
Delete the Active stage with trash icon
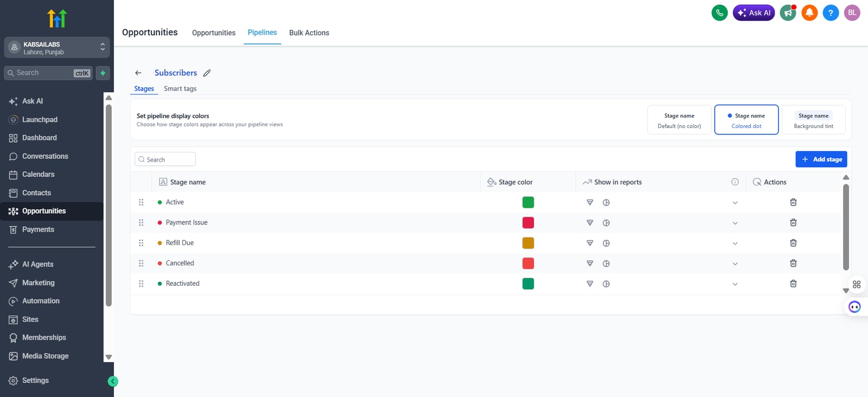click(x=793, y=202)
